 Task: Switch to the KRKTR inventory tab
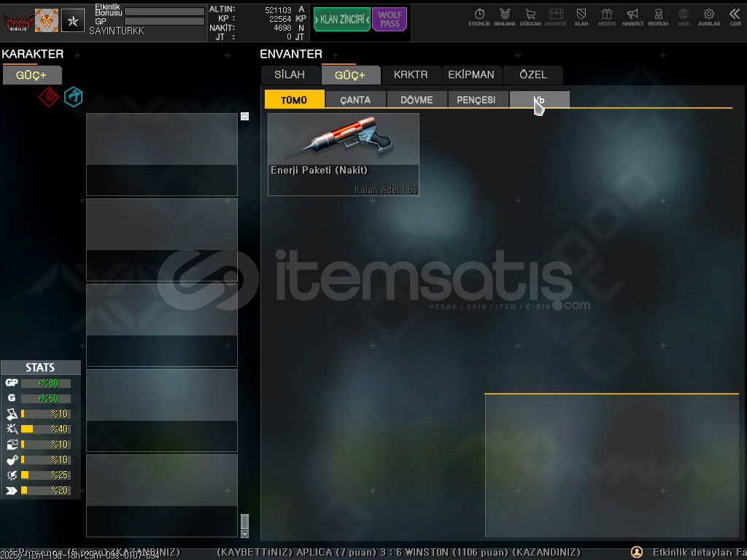[x=411, y=75]
